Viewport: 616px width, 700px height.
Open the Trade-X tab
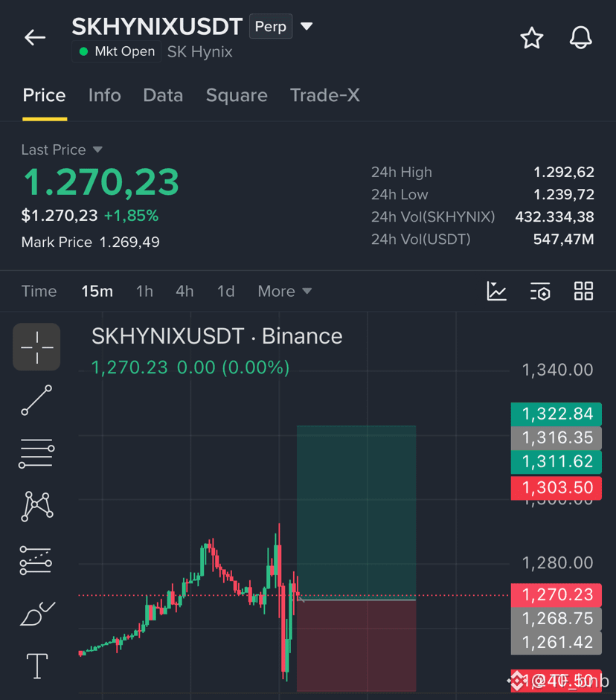(324, 95)
